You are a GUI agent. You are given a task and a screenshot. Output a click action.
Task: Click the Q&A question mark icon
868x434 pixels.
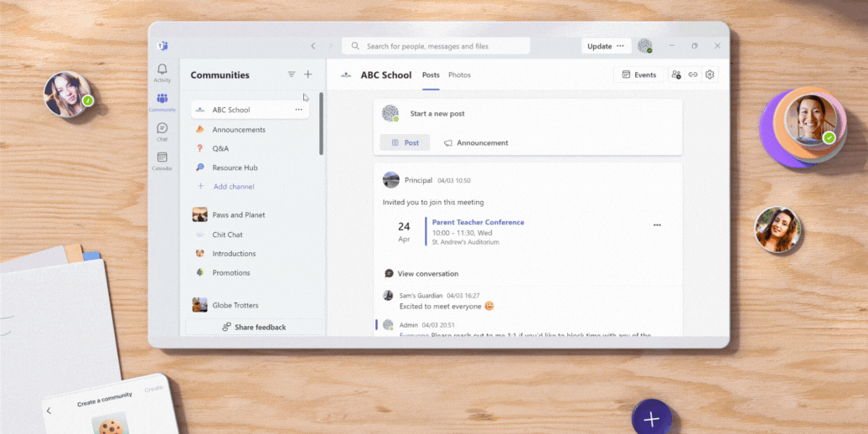[200, 148]
